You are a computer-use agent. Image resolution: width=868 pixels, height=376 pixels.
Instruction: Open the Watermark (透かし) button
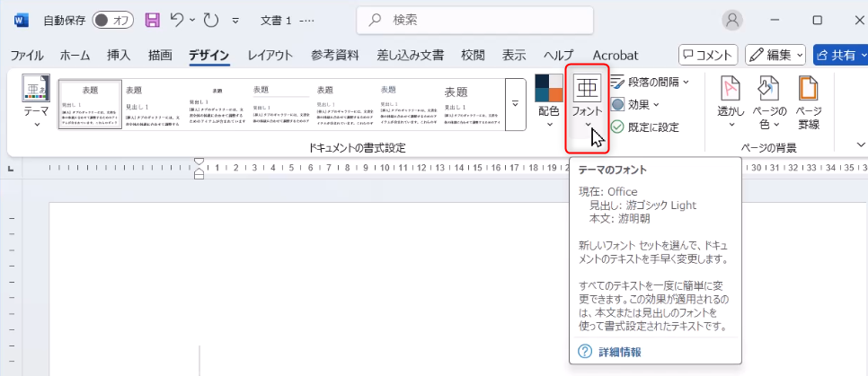point(731,101)
